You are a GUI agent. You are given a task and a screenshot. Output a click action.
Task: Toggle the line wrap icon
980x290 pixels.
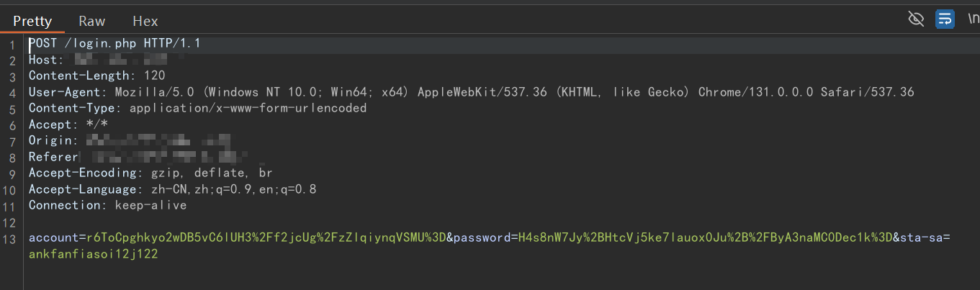pyautogui.click(x=945, y=19)
